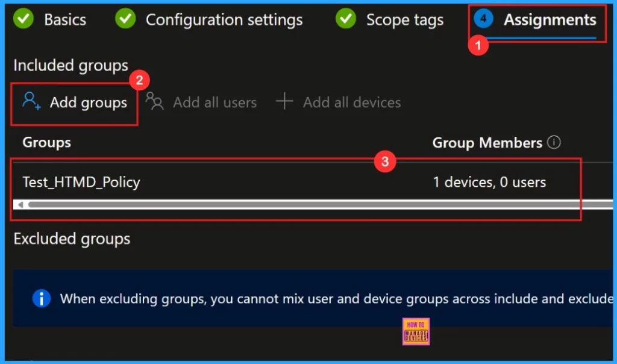Click the plus icon for Add all devices

click(x=284, y=101)
